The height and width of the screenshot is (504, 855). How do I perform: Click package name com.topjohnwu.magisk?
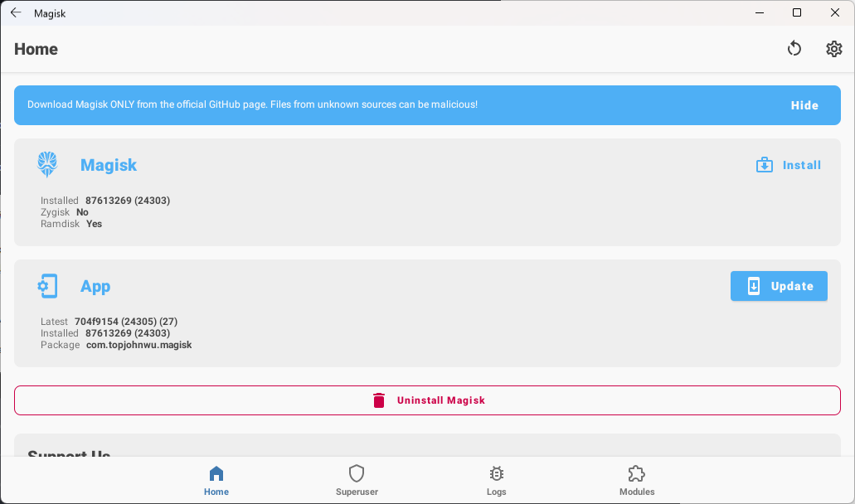click(139, 345)
